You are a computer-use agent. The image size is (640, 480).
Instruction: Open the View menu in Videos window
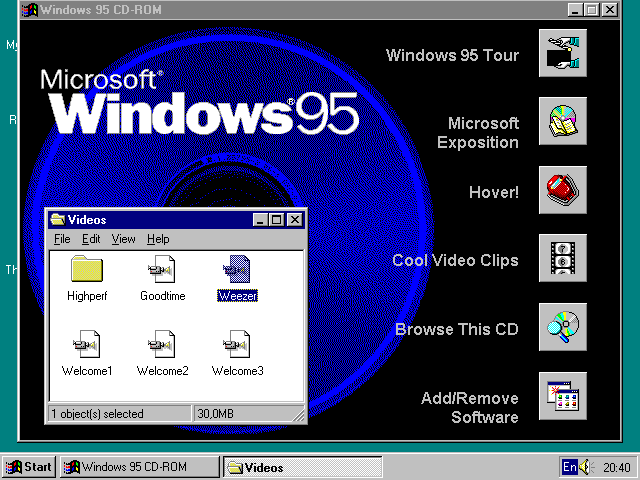point(123,239)
